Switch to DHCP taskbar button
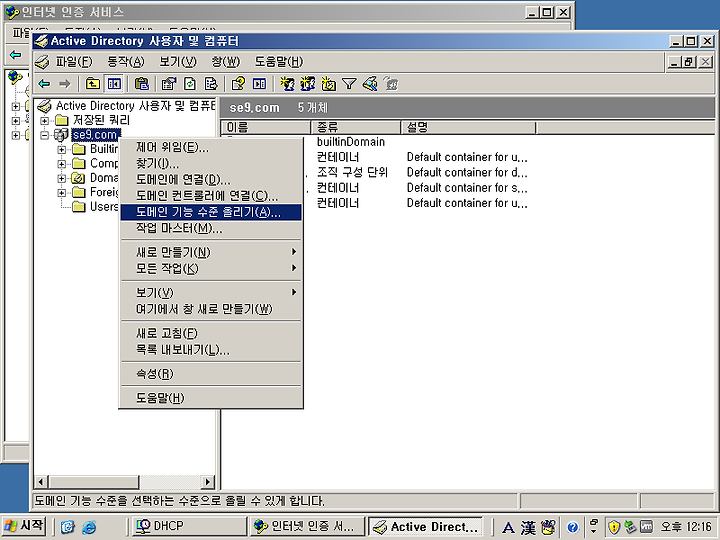Viewport: 720px width, 540px height. pyautogui.click(x=189, y=527)
